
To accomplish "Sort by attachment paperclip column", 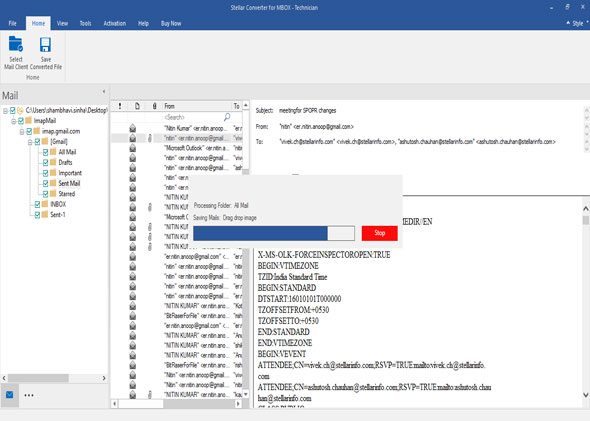I will point(154,106).
